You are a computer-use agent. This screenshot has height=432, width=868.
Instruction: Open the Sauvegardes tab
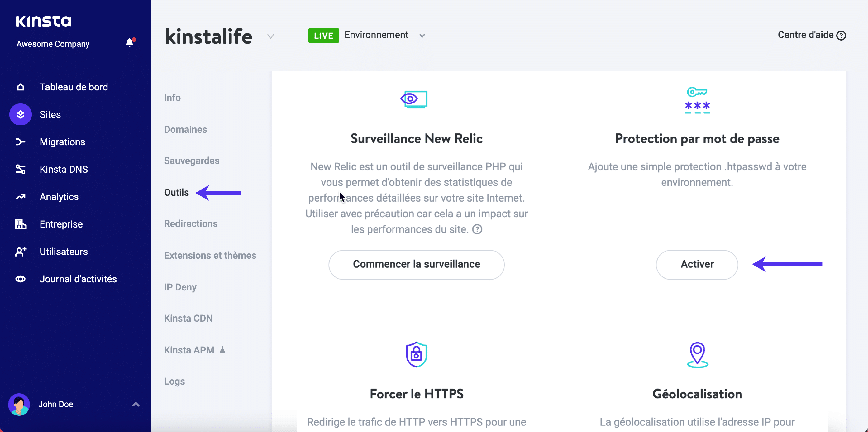[191, 161]
